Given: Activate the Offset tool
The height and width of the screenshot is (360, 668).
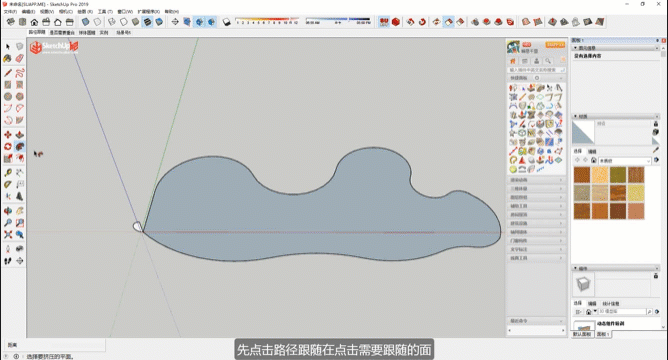Looking at the screenshot, I should pyautogui.click(x=20, y=158).
